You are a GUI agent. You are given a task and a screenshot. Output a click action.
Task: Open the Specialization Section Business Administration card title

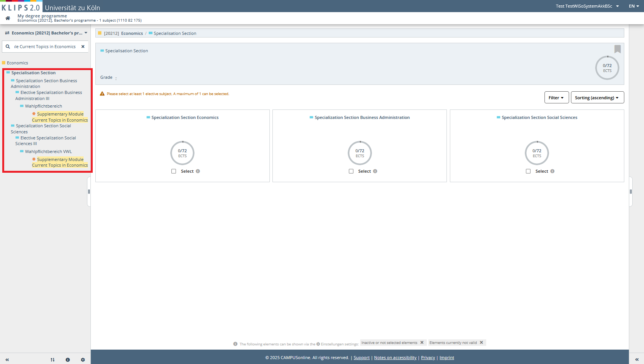(362, 117)
